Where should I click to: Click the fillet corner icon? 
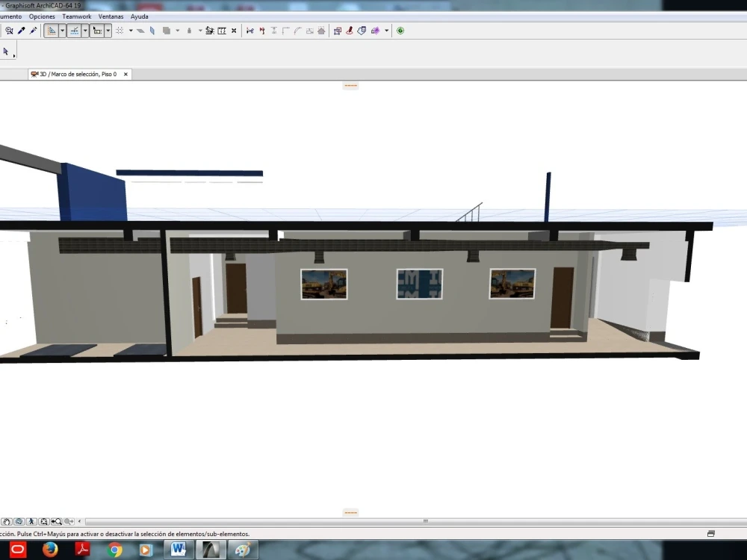pos(286,31)
